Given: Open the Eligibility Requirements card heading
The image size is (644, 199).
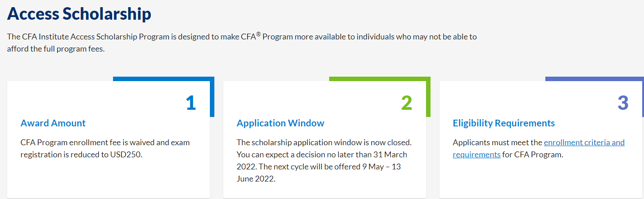Looking at the screenshot, I should click(504, 123).
